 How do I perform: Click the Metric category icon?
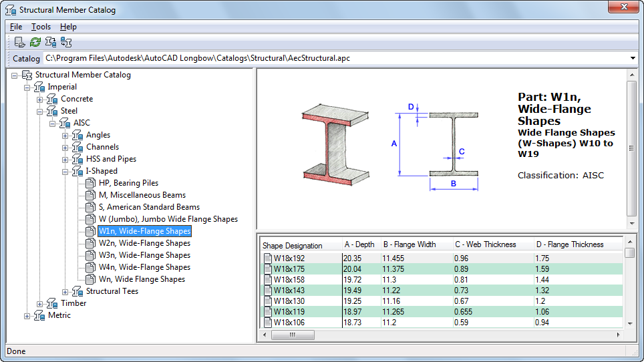[39, 315]
